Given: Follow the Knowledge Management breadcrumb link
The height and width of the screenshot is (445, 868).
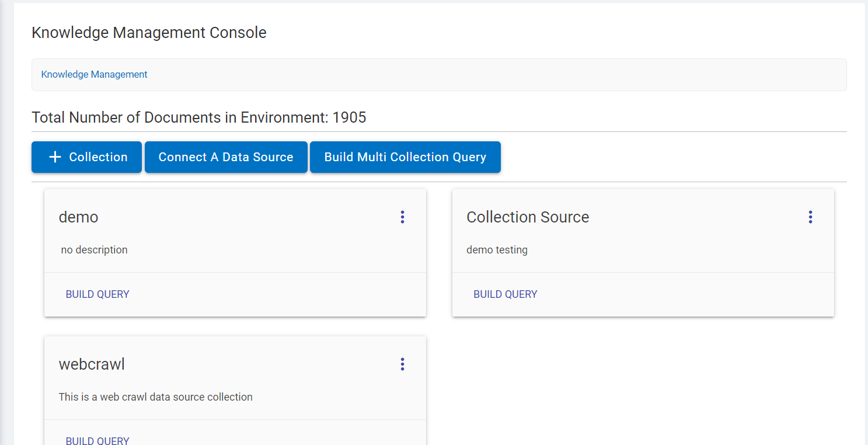Looking at the screenshot, I should 94,74.
